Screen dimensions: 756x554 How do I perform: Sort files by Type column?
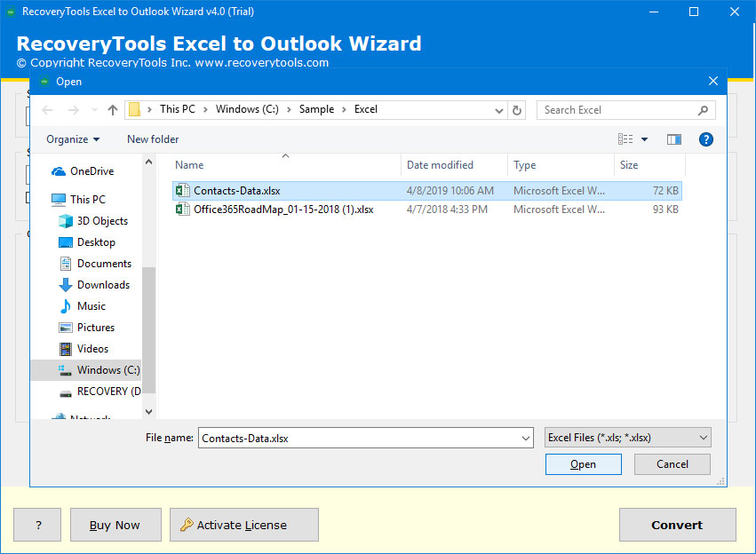561,165
